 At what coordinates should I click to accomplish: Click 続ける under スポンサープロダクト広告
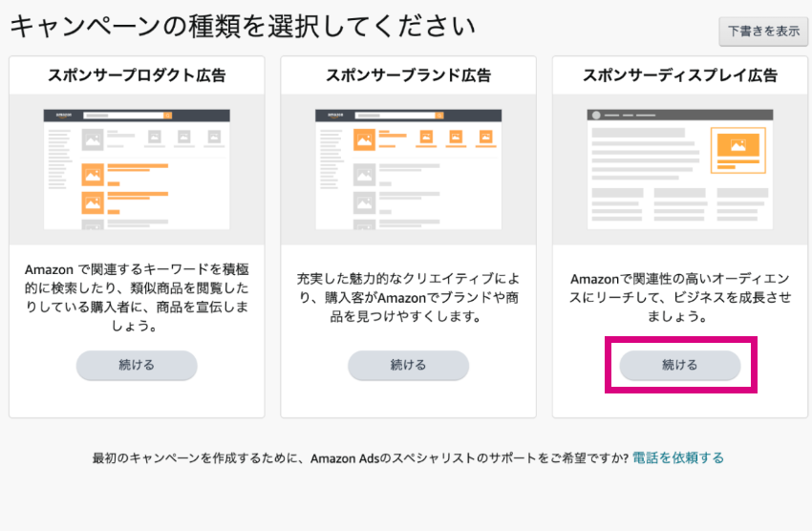pos(137,365)
